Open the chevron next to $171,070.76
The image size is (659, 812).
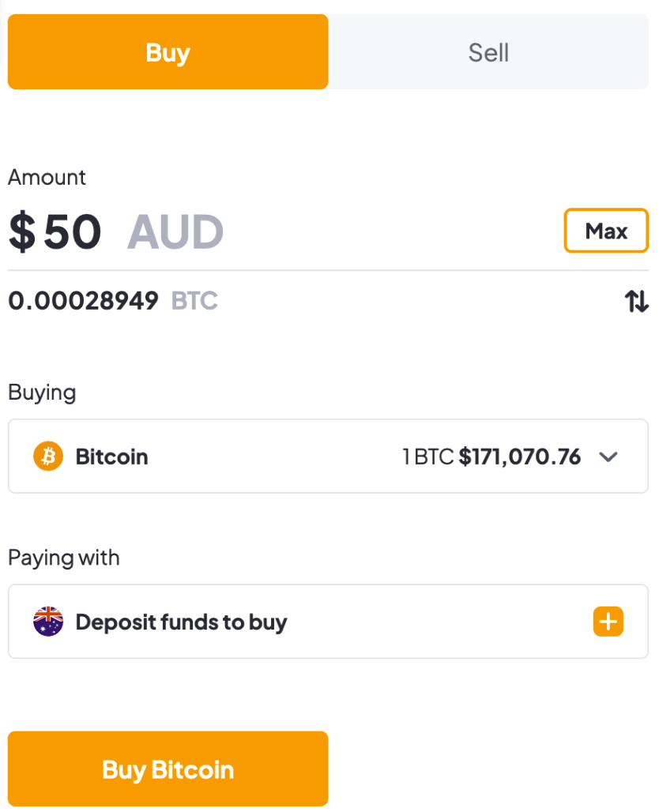pyautogui.click(x=608, y=457)
